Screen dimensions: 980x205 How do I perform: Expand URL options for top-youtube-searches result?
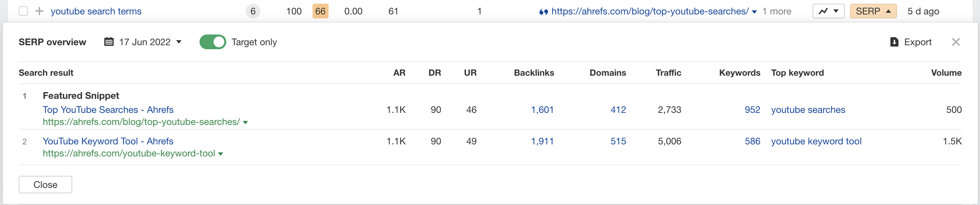pos(245,122)
